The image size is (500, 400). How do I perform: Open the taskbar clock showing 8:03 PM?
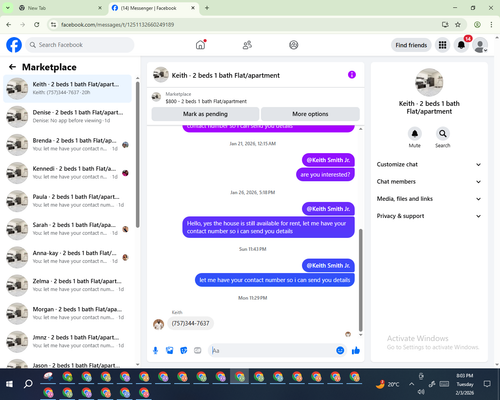coord(465,384)
